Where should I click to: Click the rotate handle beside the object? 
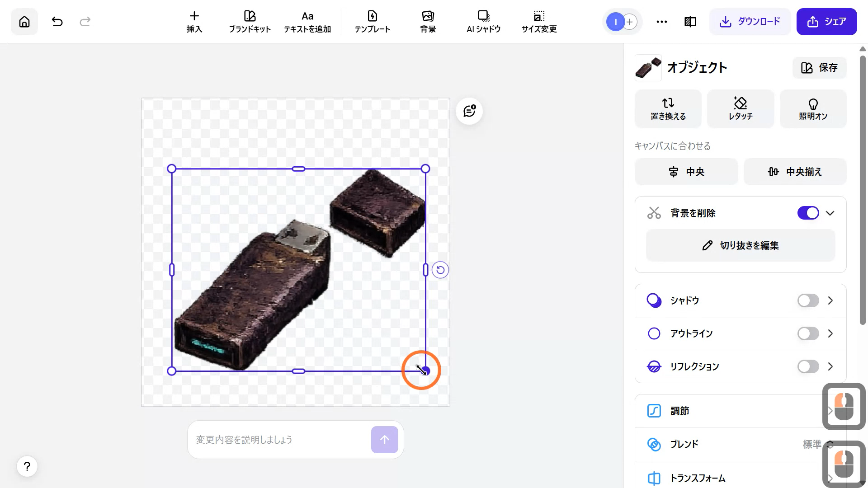tap(440, 270)
